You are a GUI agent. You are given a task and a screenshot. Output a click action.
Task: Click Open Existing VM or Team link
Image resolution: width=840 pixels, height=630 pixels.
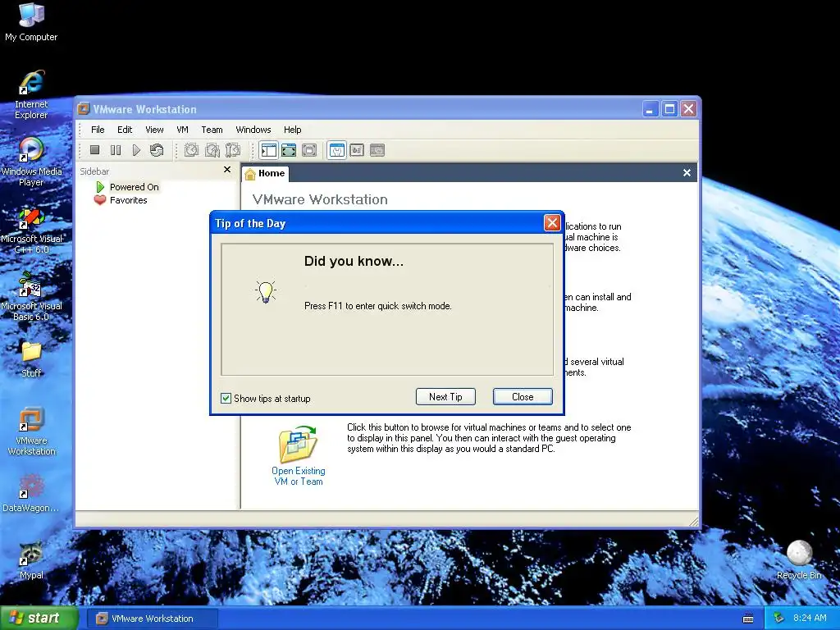299,476
